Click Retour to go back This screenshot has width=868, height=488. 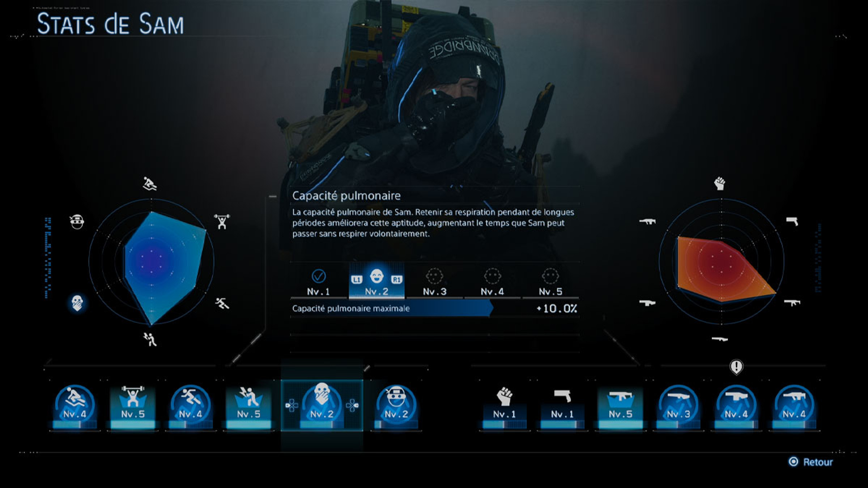pyautogui.click(x=810, y=462)
